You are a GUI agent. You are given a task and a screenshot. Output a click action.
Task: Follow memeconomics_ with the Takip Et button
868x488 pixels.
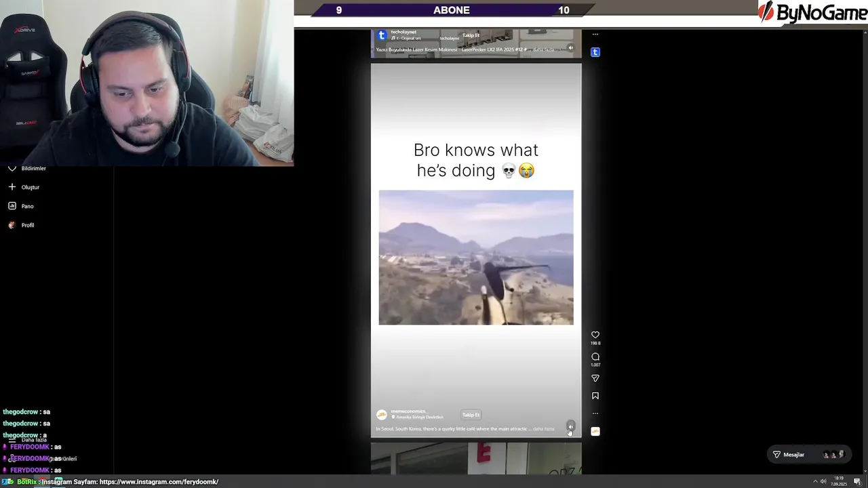coord(471,415)
